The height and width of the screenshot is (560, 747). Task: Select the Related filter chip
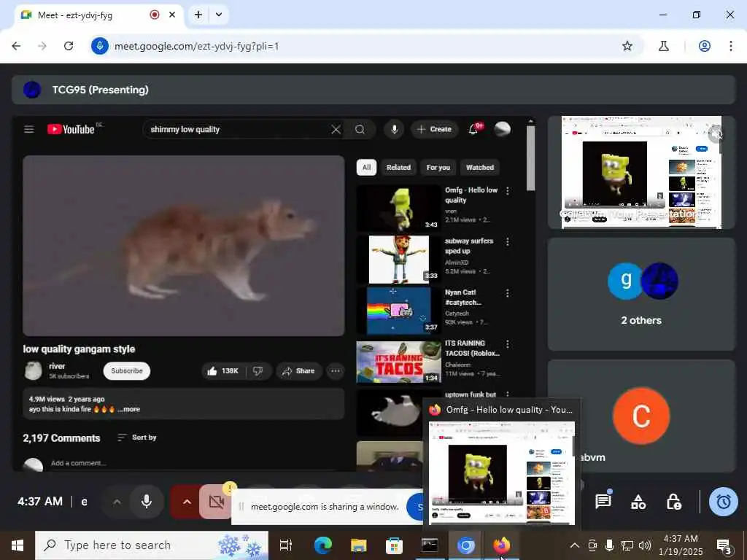click(x=398, y=167)
